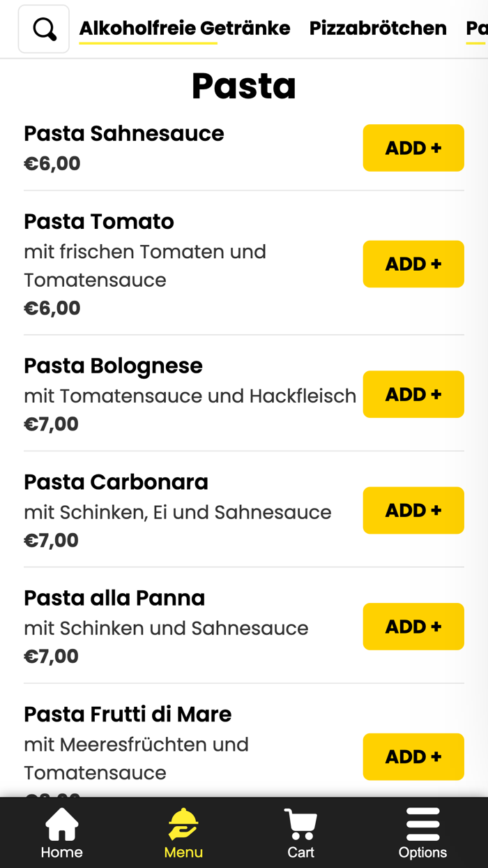The image size is (488, 868).
Task: Open the Pizzabrötchen category tab
Action: (379, 28)
